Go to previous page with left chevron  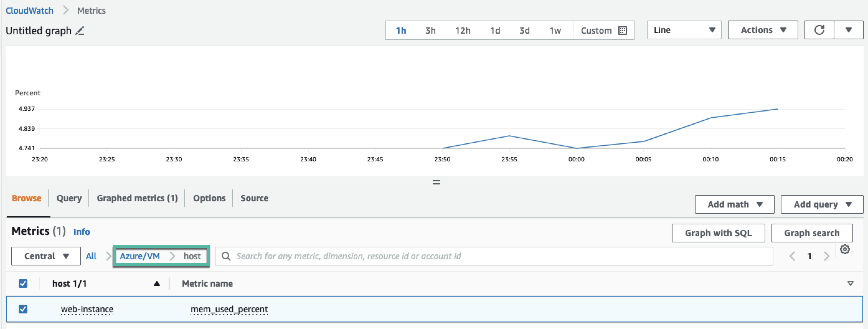(793, 256)
